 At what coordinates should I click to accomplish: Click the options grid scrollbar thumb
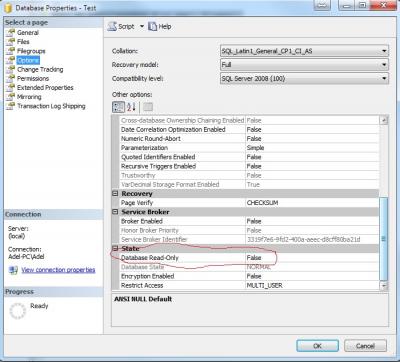pyautogui.click(x=384, y=239)
